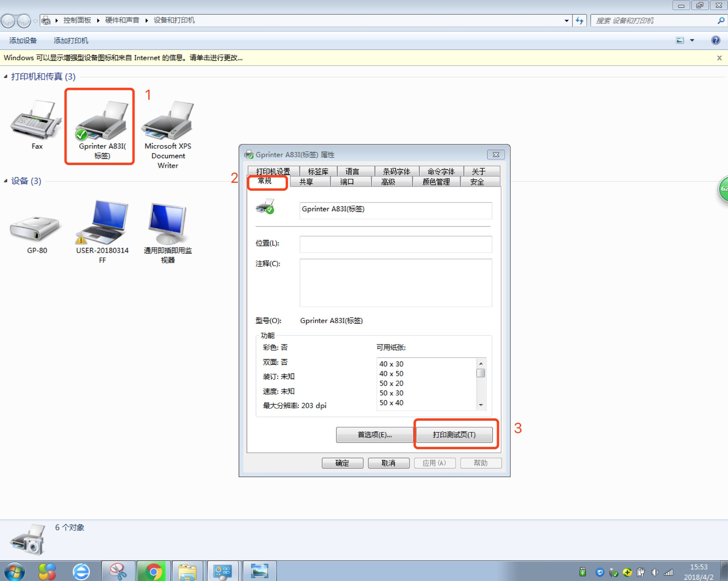This screenshot has height=581, width=728.
Task: Open the control panel taskbar icon
Action: tap(223, 572)
